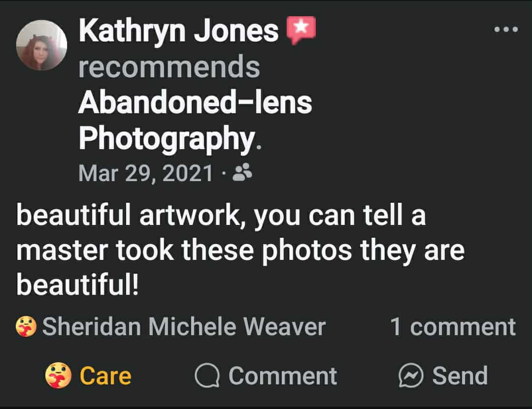Click the review text about beautiful artwork

(221, 217)
